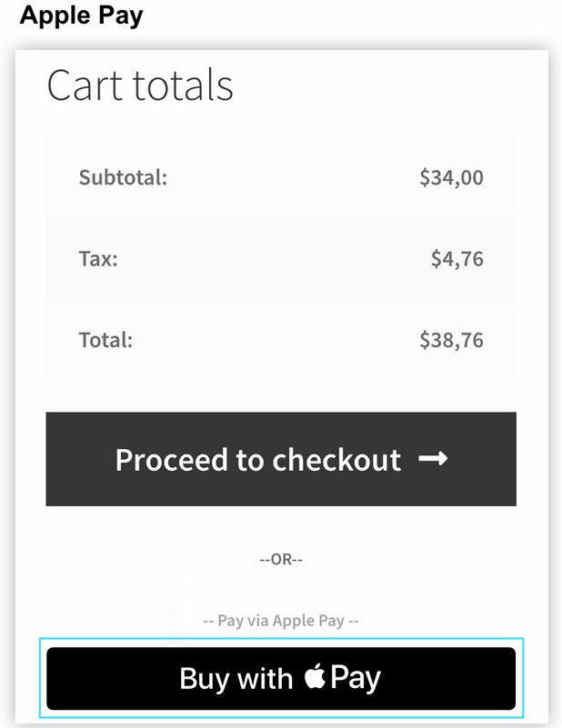The width and height of the screenshot is (562, 728).
Task: Click the Pay via Apple Pay caption
Action: [x=281, y=621]
